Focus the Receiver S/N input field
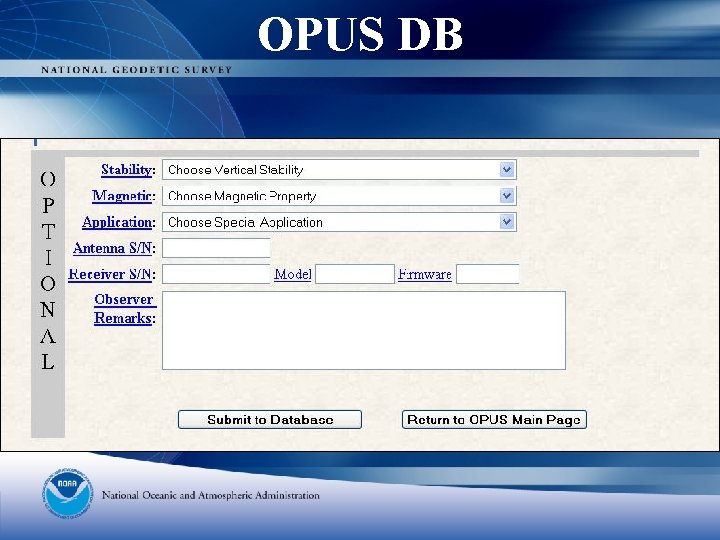Image resolution: width=720 pixels, height=540 pixels. click(216, 274)
